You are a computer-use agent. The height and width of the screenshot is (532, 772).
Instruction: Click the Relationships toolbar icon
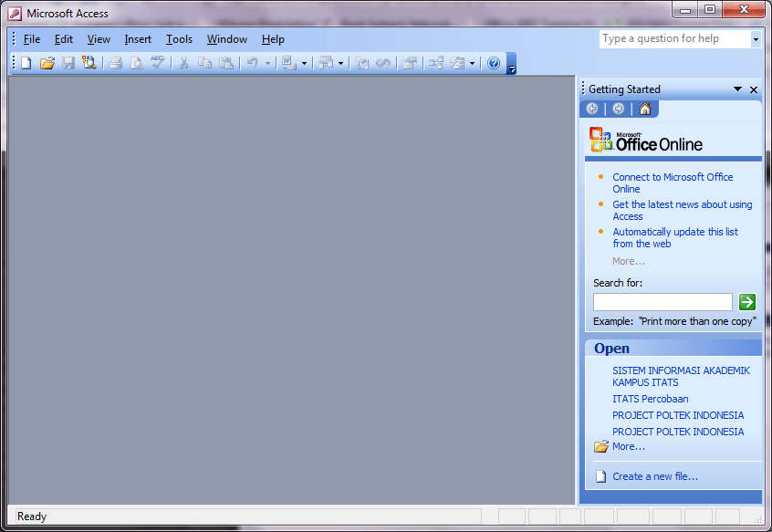point(436,63)
